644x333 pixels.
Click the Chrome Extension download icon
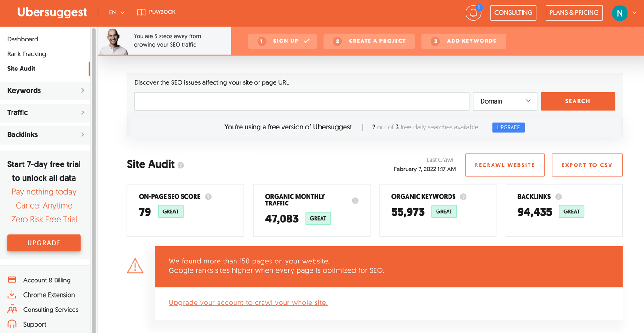coord(12,295)
